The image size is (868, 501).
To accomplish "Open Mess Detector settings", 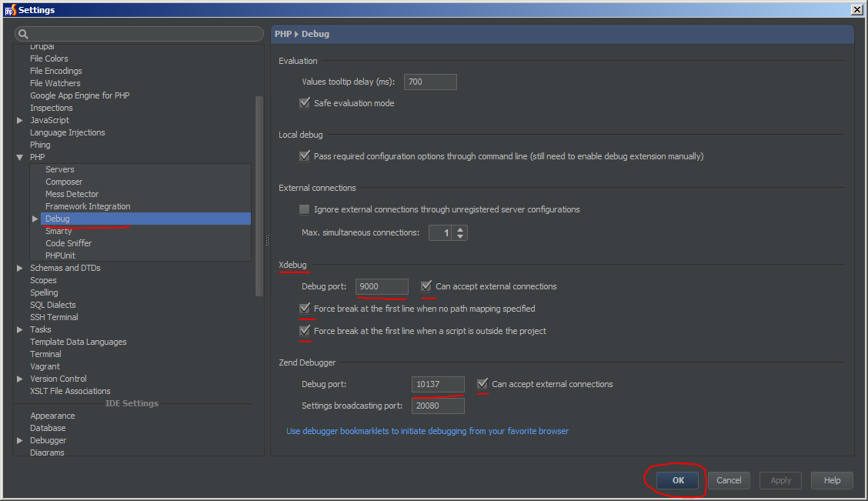I will pos(72,194).
